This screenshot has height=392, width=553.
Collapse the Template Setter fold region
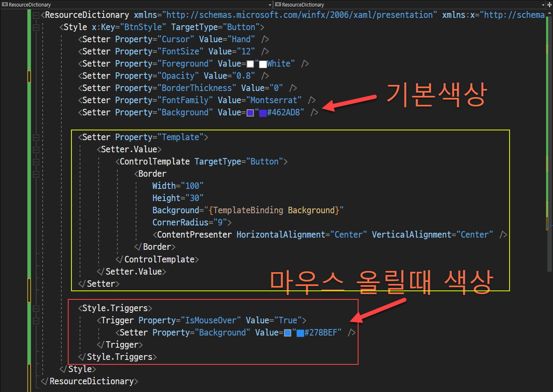click(36, 137)
